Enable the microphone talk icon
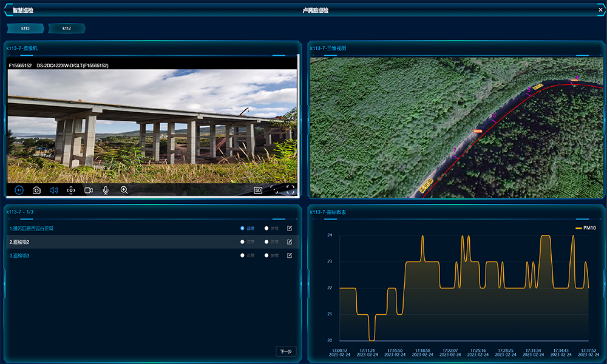Viewport: 607px width, 364px height. (x=106, y=190)
